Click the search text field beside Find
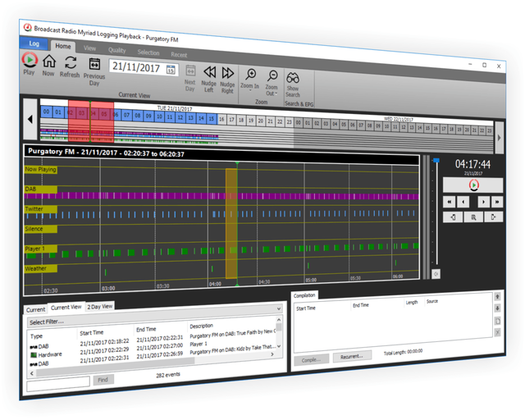Image resolution: width=525 pixels, height=420 pixels. pos(57,381)
